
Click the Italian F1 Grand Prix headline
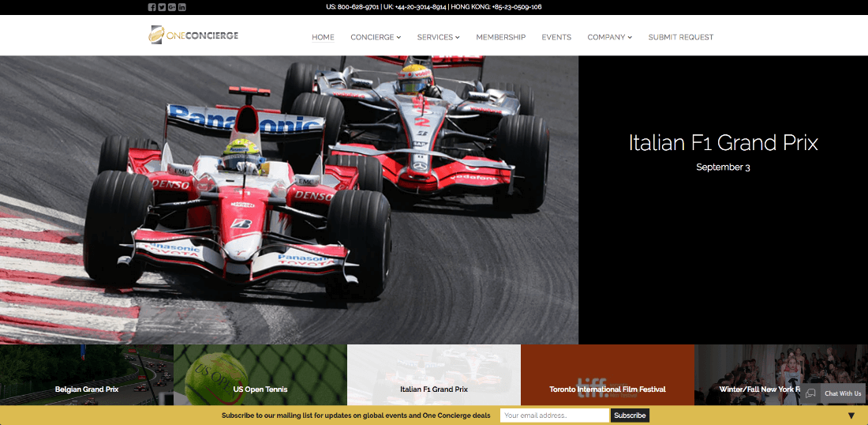pos(723,143)
